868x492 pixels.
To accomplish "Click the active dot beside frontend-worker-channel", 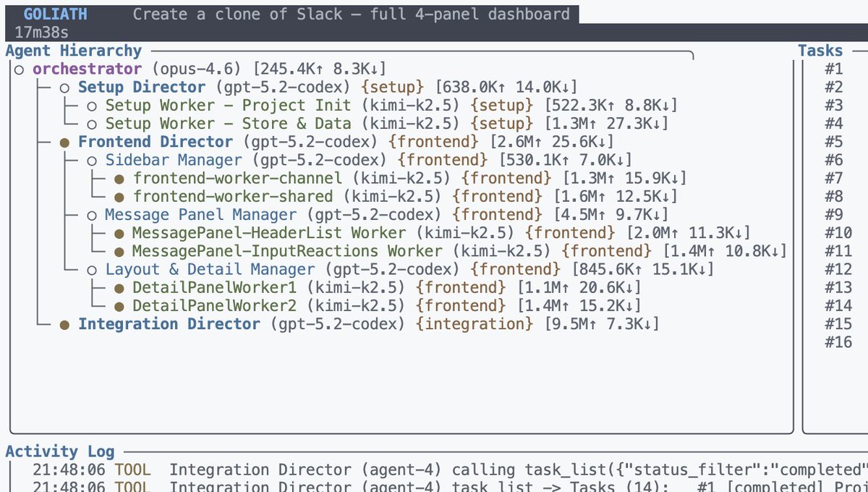I will [119, 179].
